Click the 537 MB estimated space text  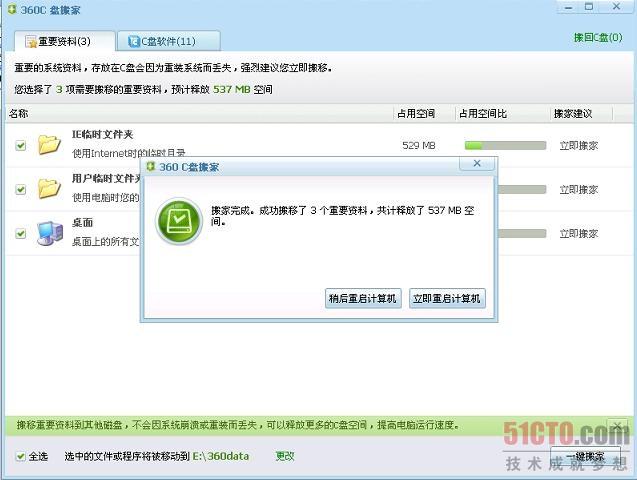tap(232, 89)
